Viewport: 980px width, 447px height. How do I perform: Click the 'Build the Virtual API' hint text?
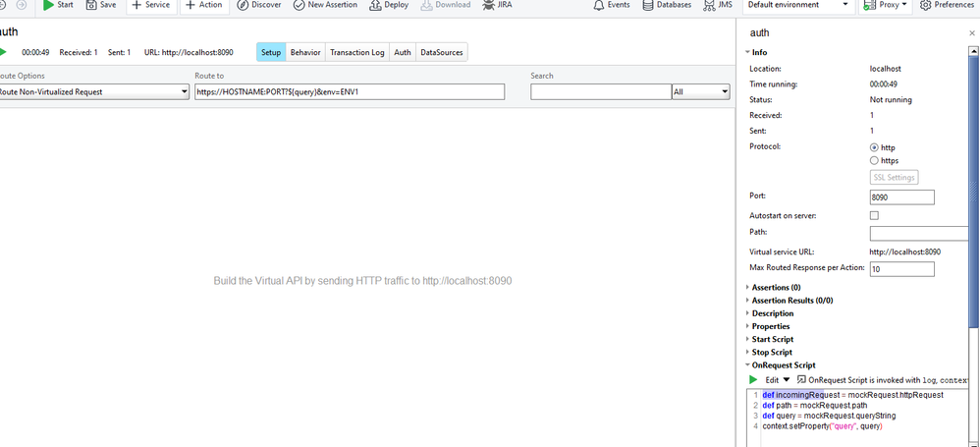pyautogui.click(x=362, y=281)
